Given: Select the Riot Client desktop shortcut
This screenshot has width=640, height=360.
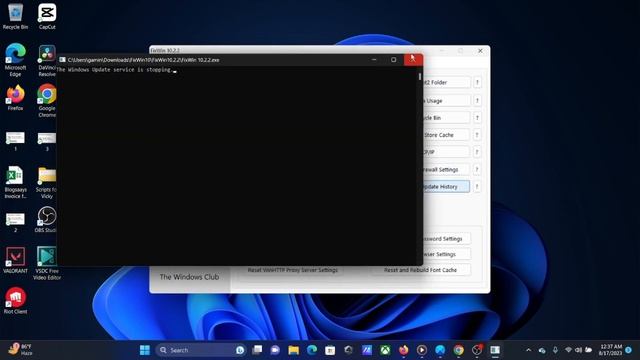Looking at the screenshot, I should (16, 300).
